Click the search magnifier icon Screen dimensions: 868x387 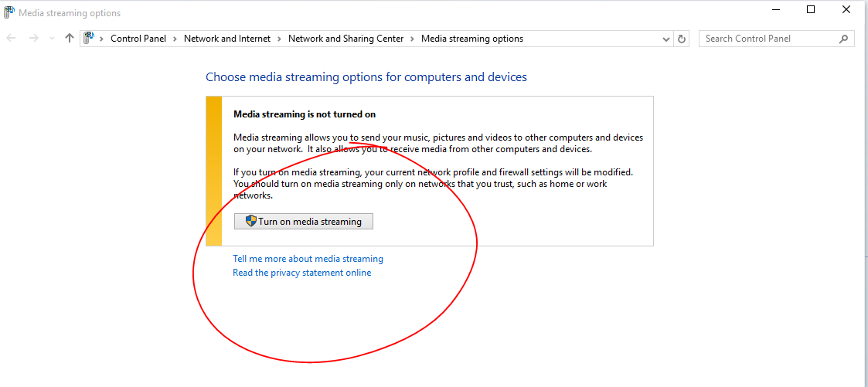pos(843,39)
